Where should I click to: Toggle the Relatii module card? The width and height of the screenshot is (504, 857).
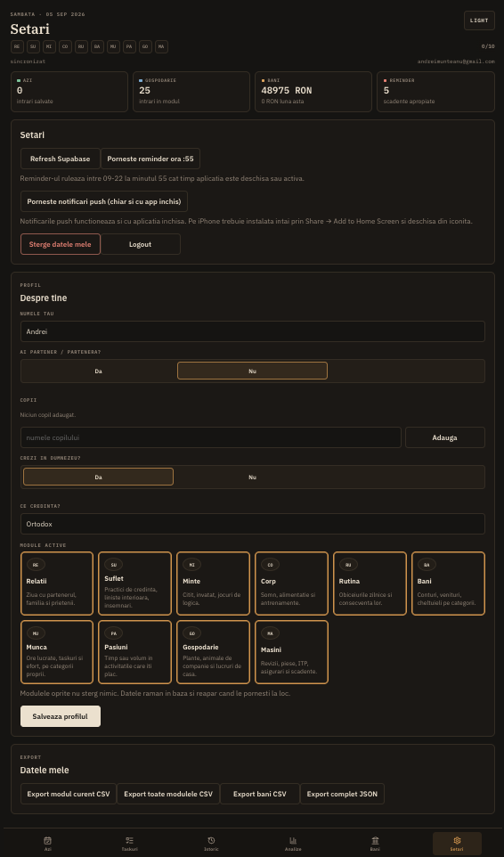pyautogui.click(x=57, y=584)
